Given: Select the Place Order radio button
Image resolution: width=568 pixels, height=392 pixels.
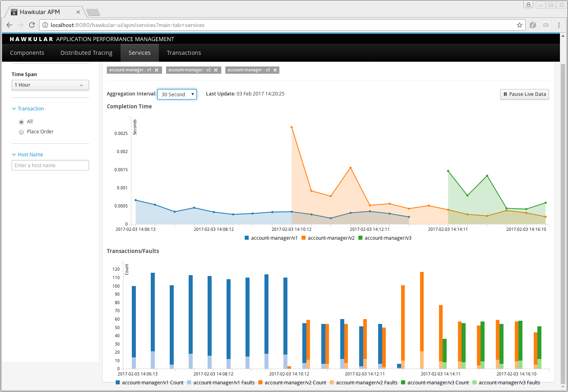Looking at the screenshot, I should [x=21, y=132].
